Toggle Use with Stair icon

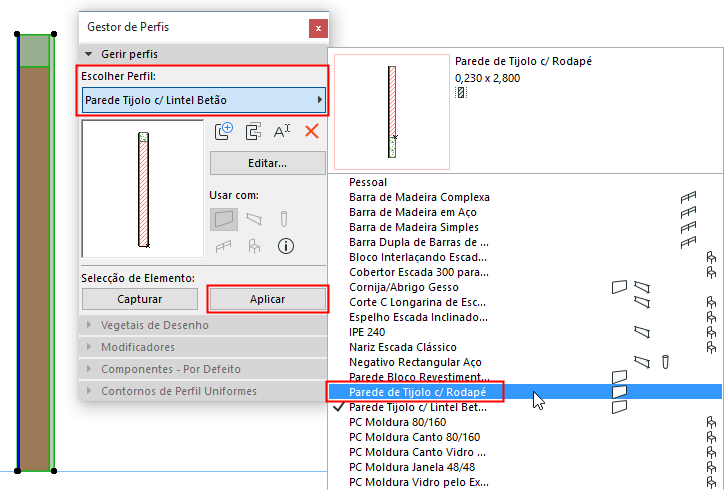[x=254, y=246]
